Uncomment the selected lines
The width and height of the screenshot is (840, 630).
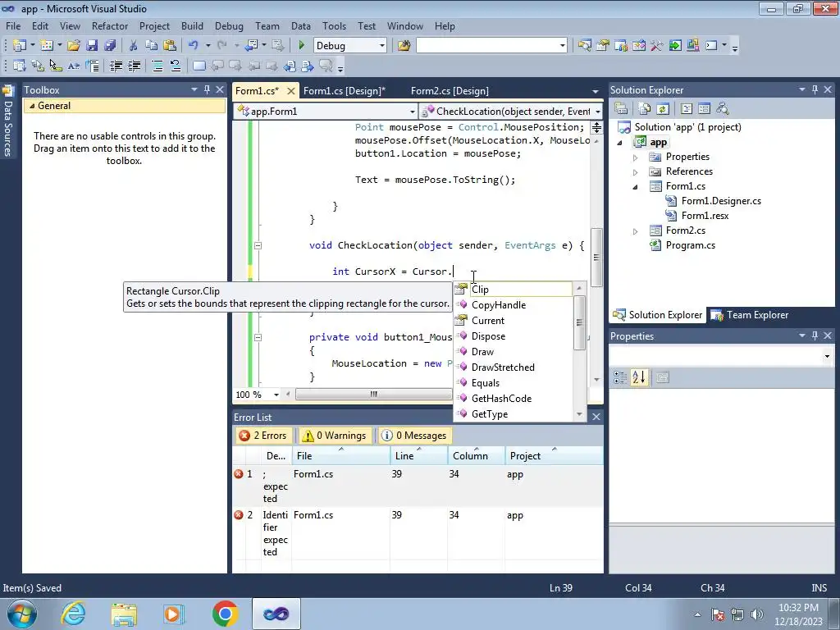click(176, 66)
